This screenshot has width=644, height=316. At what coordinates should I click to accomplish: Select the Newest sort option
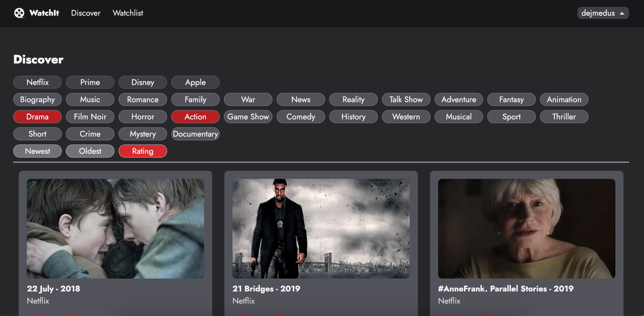(x=37, y=151)
